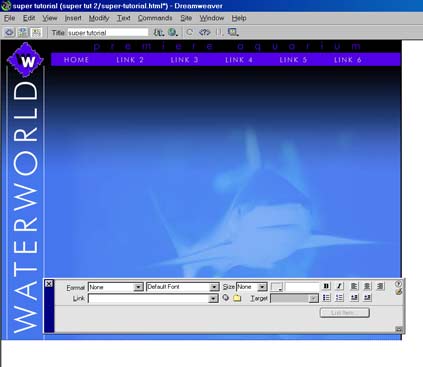Click the Preview in Browser globe icon
Image resolution: width=423 pixels, height=367 pixels.
[x=172, y=32]
